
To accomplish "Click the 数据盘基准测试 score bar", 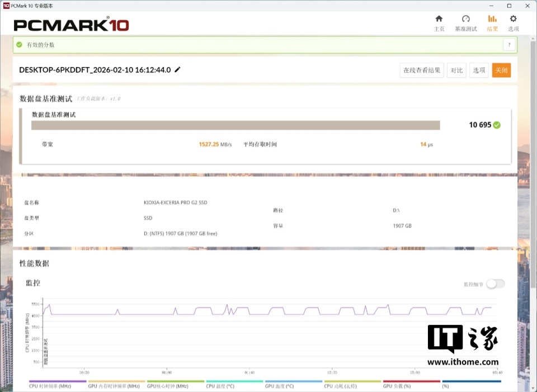I will [x=235, y=125].
